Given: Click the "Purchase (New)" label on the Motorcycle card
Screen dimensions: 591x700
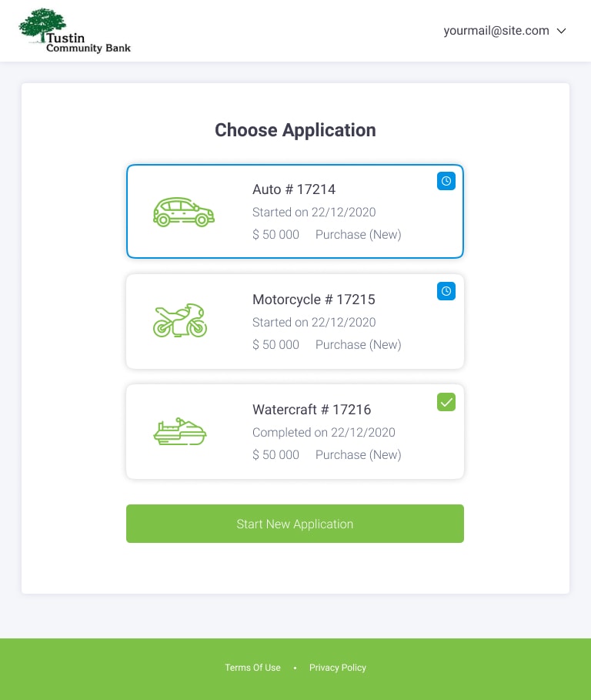Looking at the screenshot, I should point(359,345).
